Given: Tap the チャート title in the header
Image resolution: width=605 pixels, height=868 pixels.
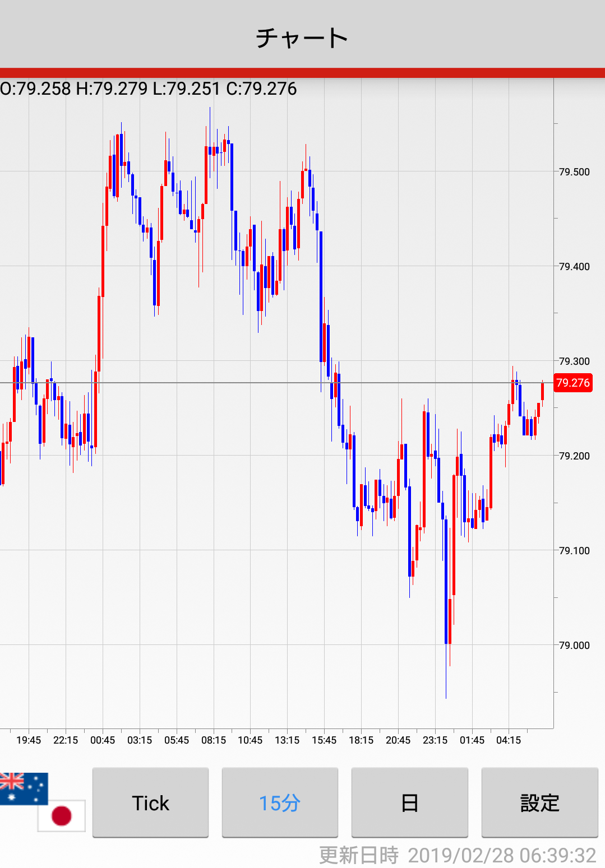Looking at the screenshot, I should [302, 38].
